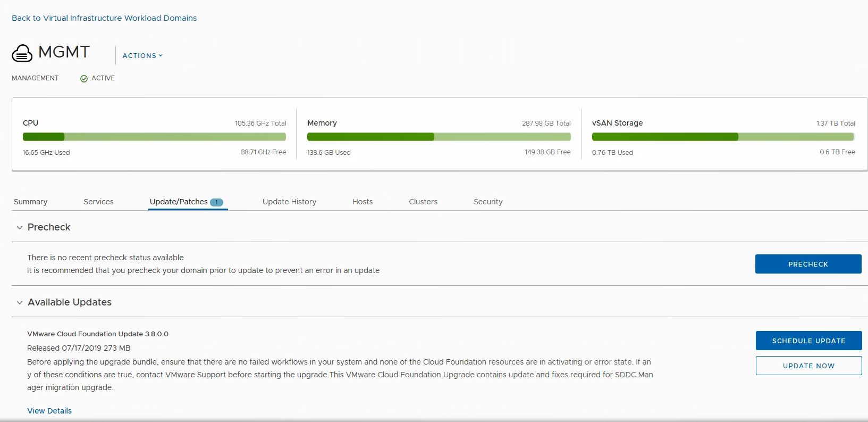868x422 pixels.
Task: Open the Clusters tab
Action: [423, 202]
